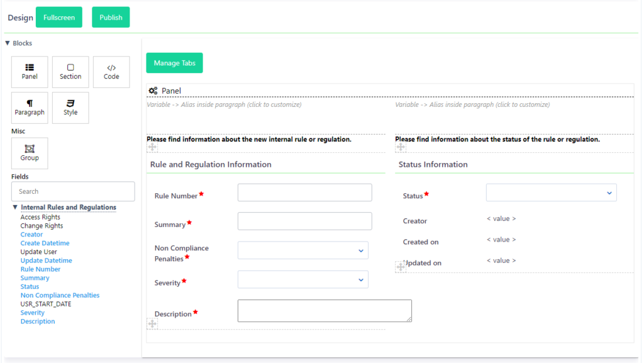644x363 pixels.
Task: Click the drag handle near Updated on row
Action: (401, 266)
